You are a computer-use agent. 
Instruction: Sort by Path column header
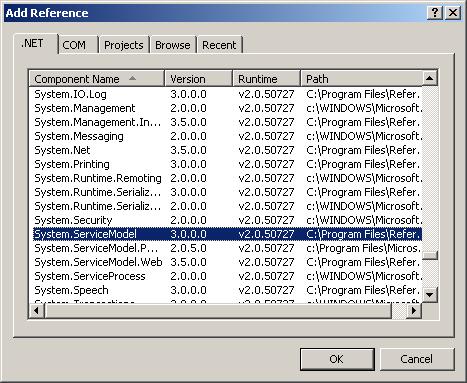click(x=361, y=79)
